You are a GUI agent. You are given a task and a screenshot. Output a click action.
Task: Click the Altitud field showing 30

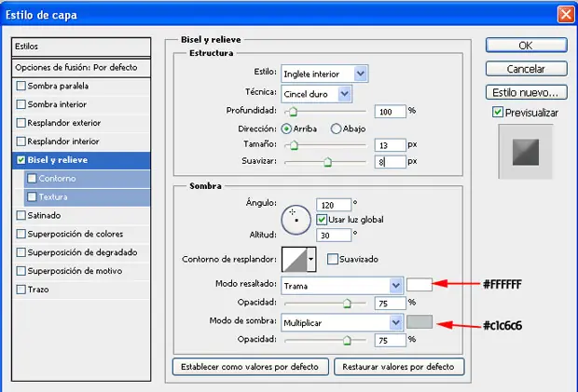click(334, 236)
